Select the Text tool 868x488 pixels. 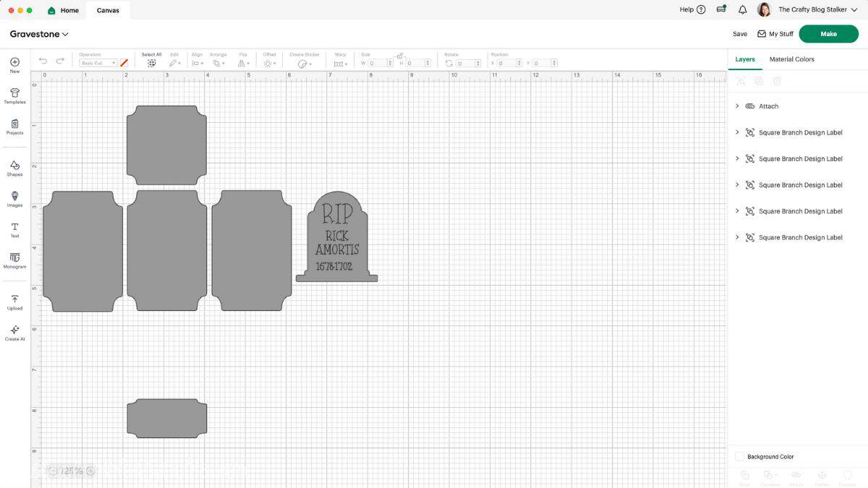(14, 229)
